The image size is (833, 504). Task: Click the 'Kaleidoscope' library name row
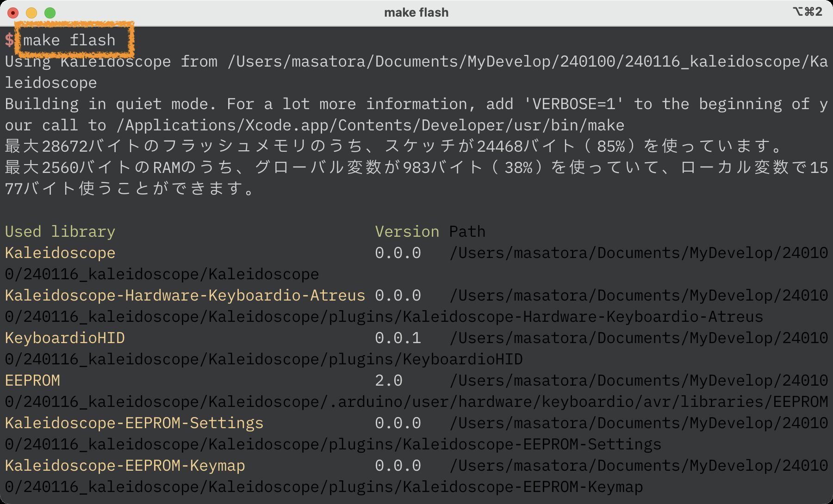coord(60,253)
